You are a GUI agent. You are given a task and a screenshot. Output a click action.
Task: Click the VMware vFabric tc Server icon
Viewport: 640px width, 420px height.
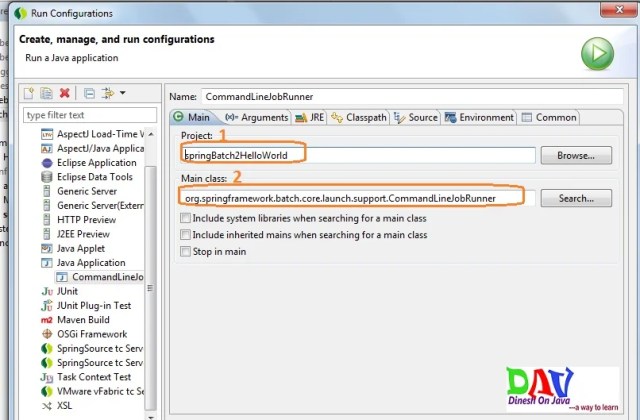point(47,391)
